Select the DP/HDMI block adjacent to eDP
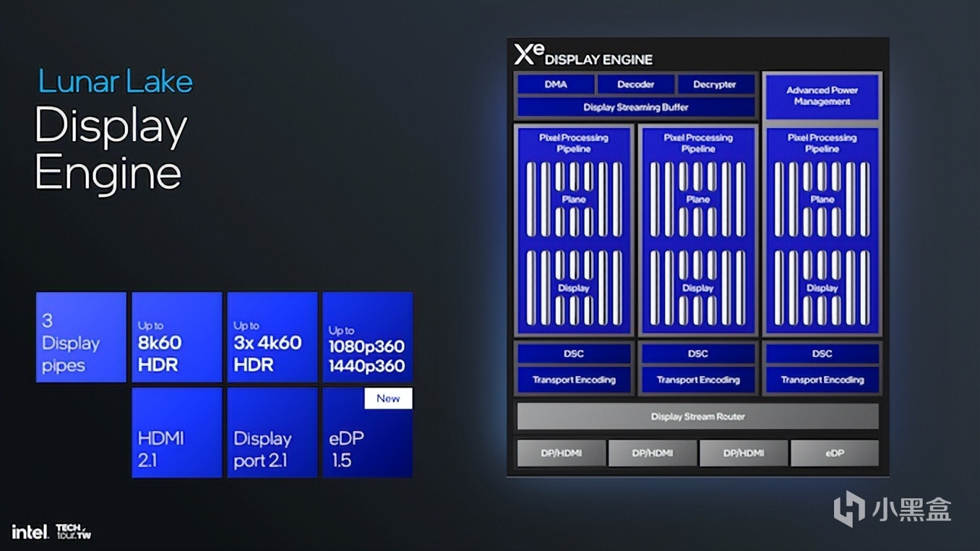The image size is (980, 551). point(744,453)
